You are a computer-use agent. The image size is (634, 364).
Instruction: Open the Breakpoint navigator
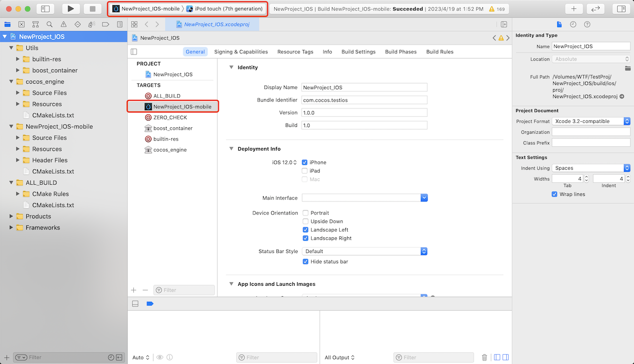(106, 24)
